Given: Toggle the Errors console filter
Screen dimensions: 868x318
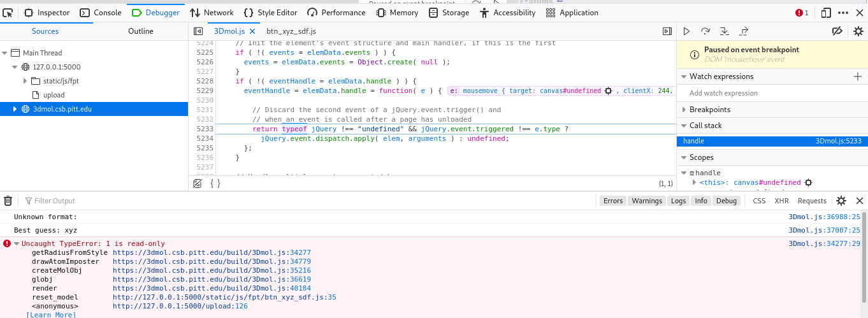Looking at the screenshot, I should pos(613,201).
